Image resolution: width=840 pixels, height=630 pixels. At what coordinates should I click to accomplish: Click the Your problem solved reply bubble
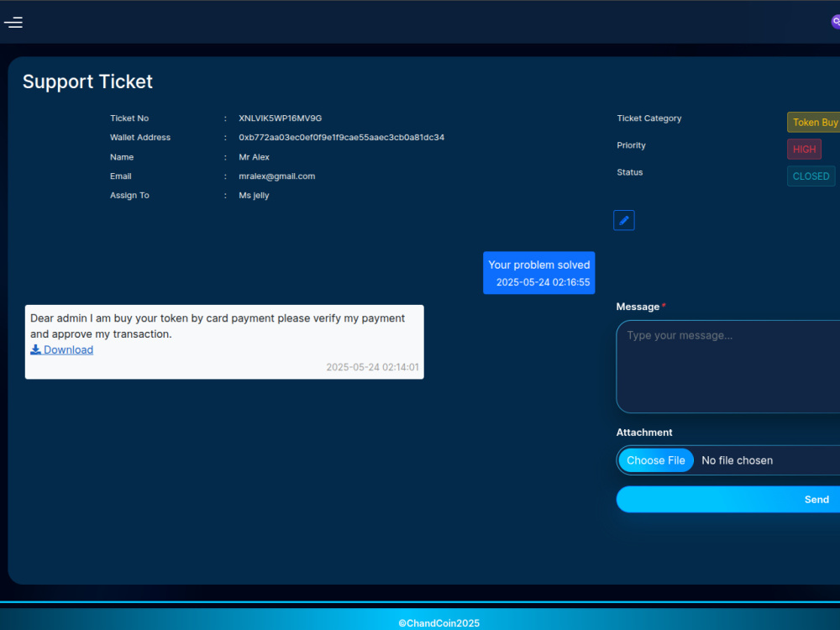pyautogui.click(x=539, y=273)
